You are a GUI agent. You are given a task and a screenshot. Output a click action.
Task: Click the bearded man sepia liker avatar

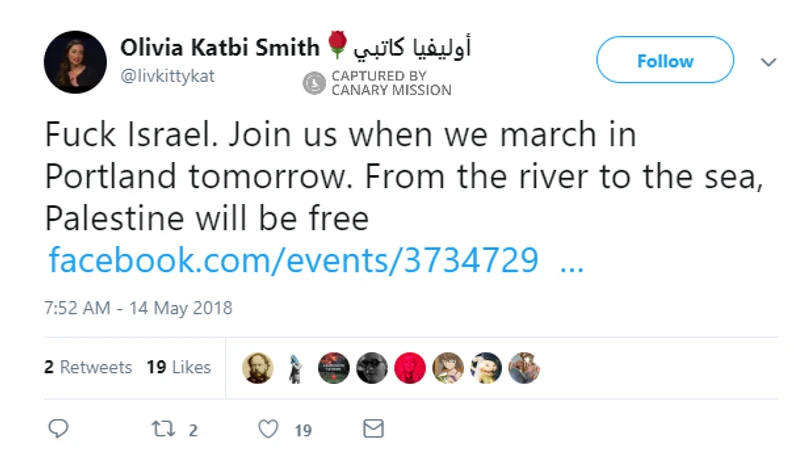point(257,367)
